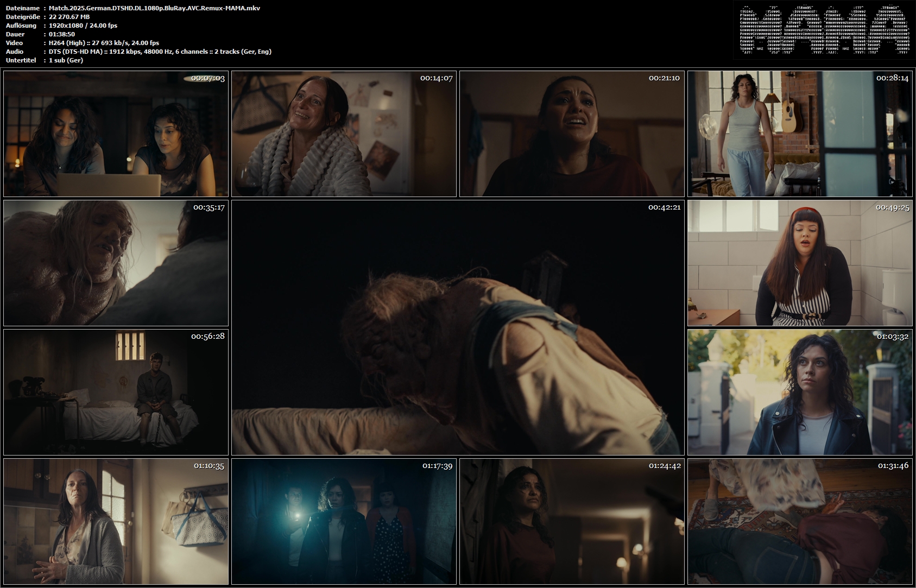The image size is (916, 588).
Task: Select the thumbnail stamped 00:07:03
Action: [116, 134]
